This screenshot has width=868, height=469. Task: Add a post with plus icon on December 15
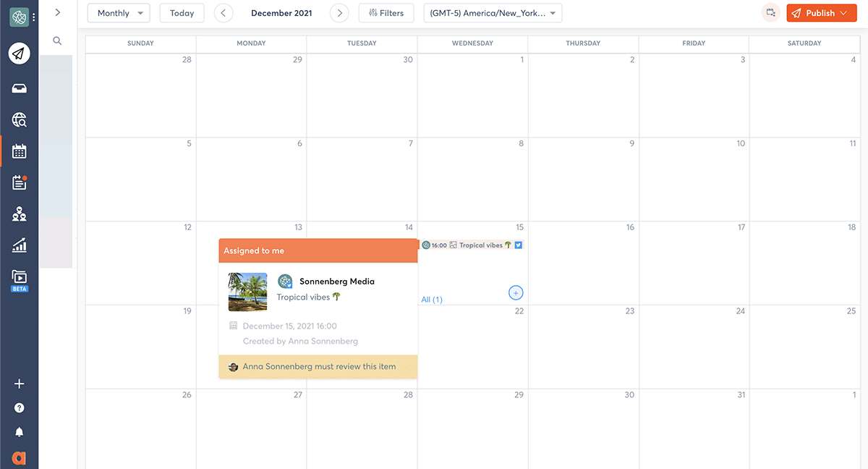pos(516,293)
